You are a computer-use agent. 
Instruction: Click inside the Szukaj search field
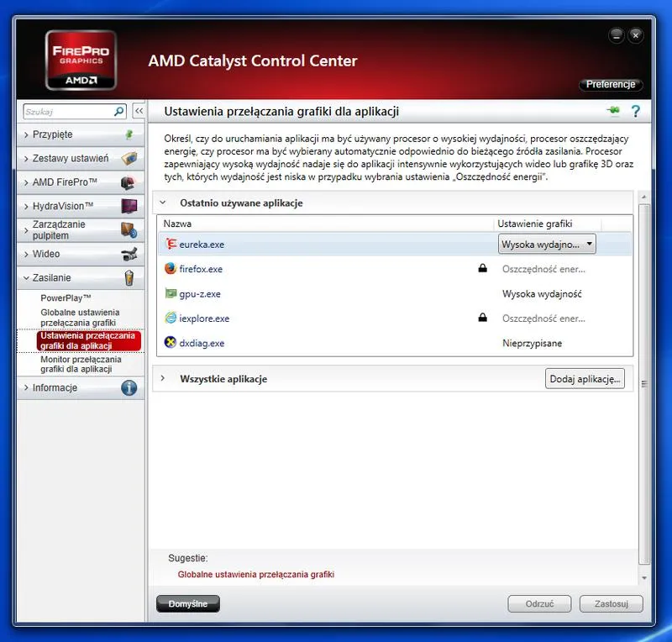[67, 110]
